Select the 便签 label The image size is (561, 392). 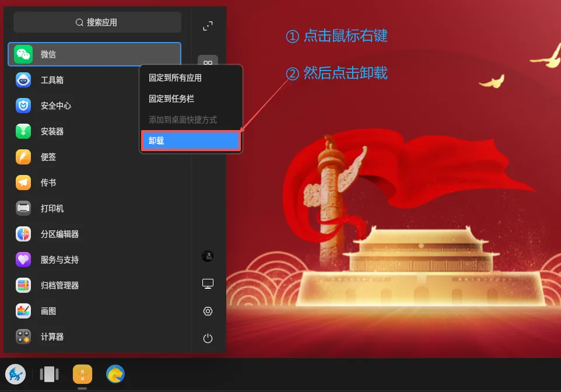(x=48, y=157)
